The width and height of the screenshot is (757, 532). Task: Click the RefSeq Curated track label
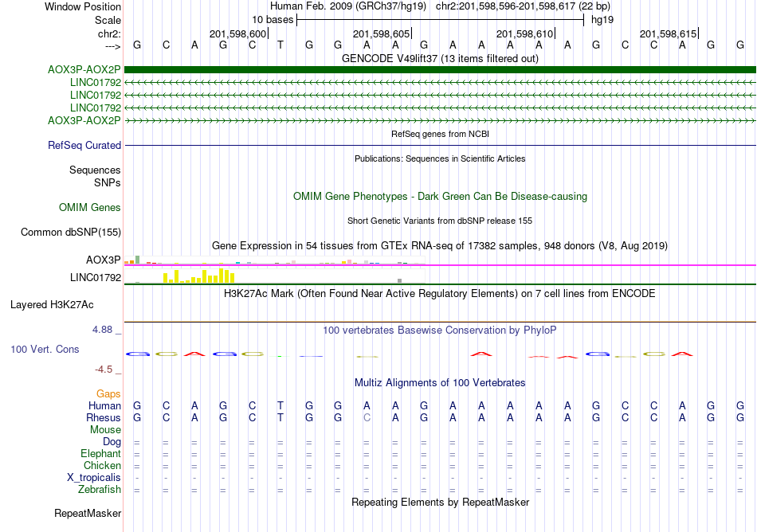[84, 145]
